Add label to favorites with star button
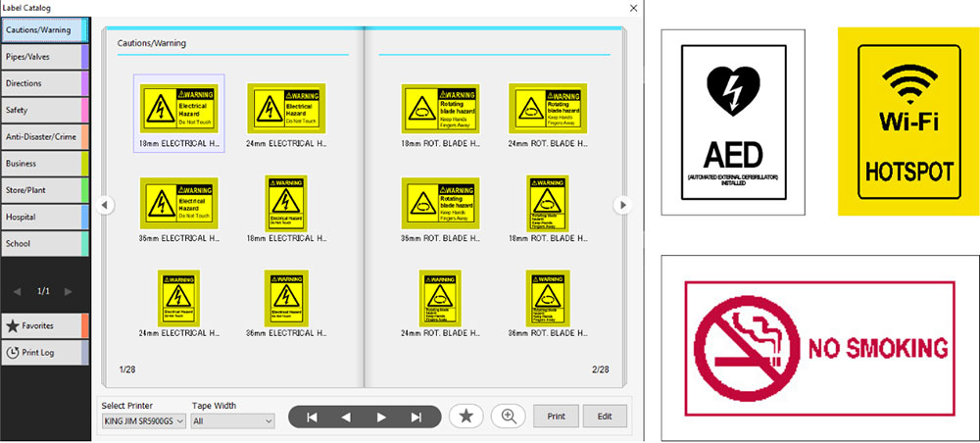This screenshot has width=980, height=443. click(x=466, y=417)
